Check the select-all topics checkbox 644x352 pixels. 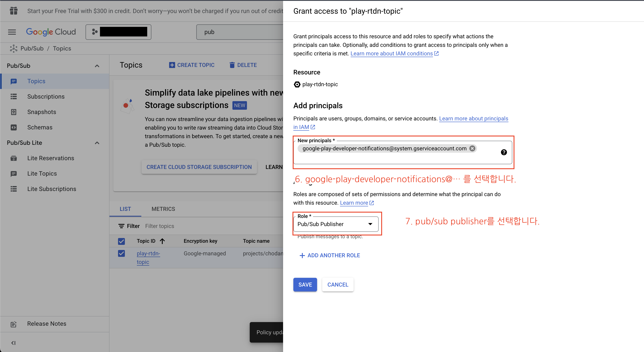click(x=121, y=241)
